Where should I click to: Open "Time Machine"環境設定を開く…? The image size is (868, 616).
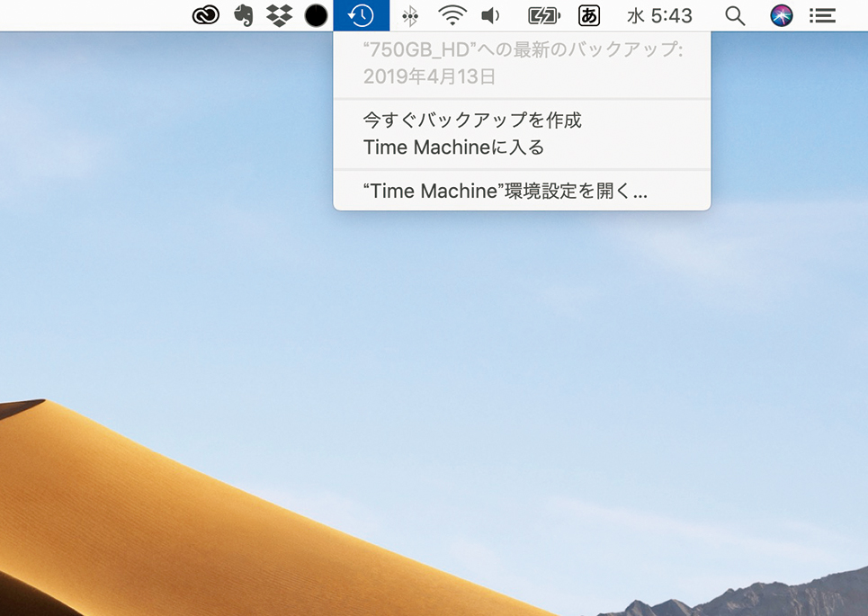click(505, 191)
